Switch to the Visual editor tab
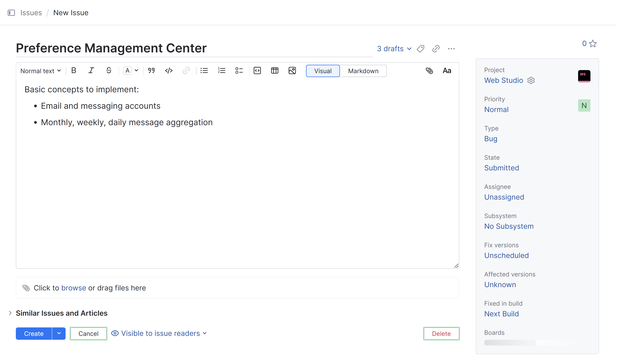This screenshot has height=364, width=618. tap(323, 71)
